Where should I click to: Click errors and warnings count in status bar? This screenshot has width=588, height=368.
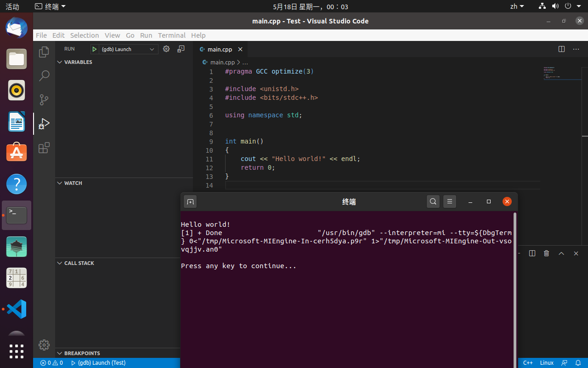click(51, 363)
